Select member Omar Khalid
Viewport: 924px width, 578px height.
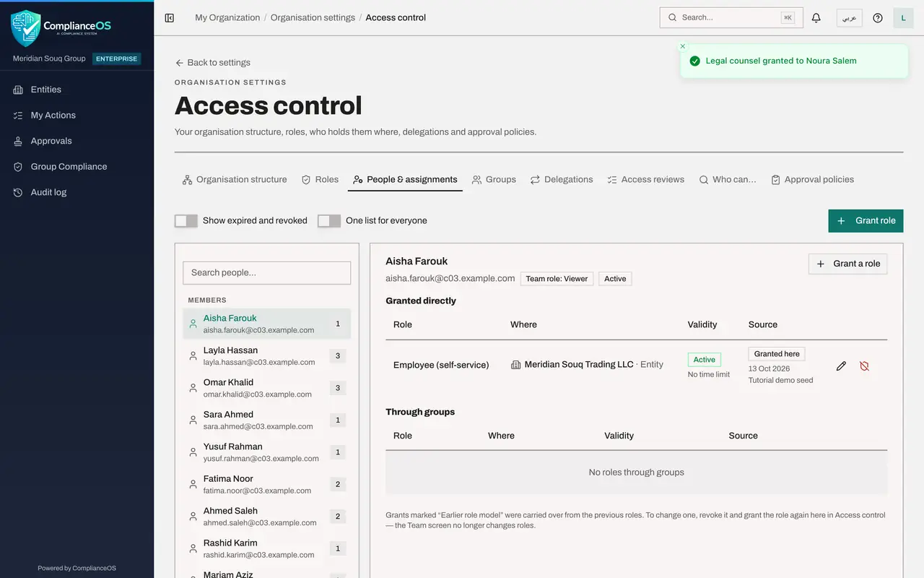(x=267, y=388)
